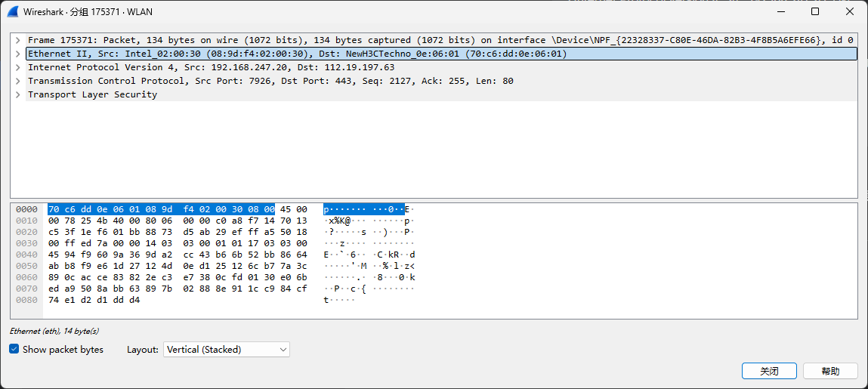This screenshot has height=389, width=868.
Task: Click offset 0020 in the hex dump
Action: (26, 232)
